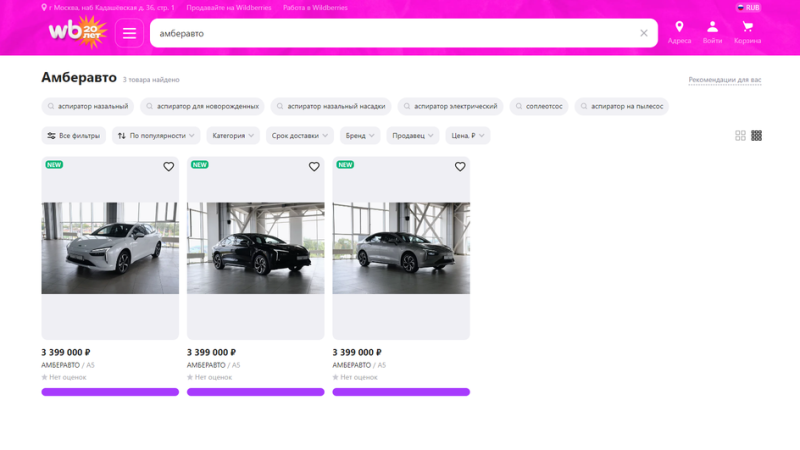Expand the Категория filter dropdown
The width and height of the screenshot is (800, 450).
point(233,136)
